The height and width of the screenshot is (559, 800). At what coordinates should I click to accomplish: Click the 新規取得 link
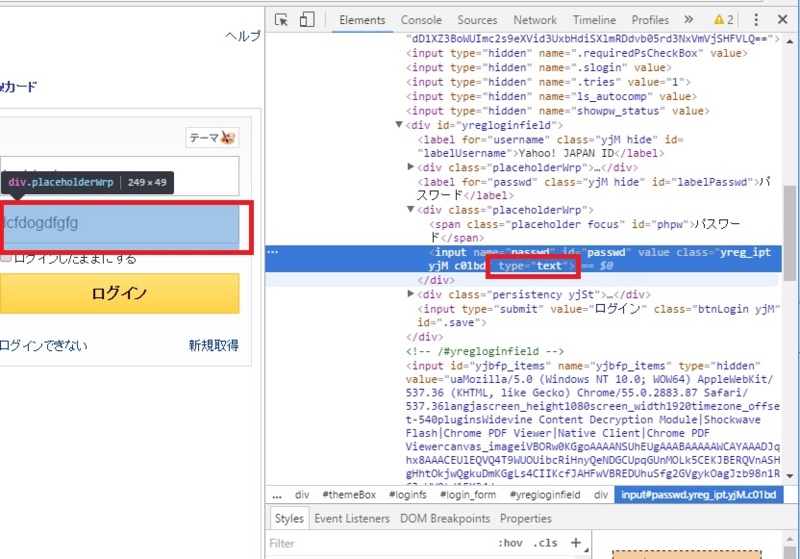point(213,345)
